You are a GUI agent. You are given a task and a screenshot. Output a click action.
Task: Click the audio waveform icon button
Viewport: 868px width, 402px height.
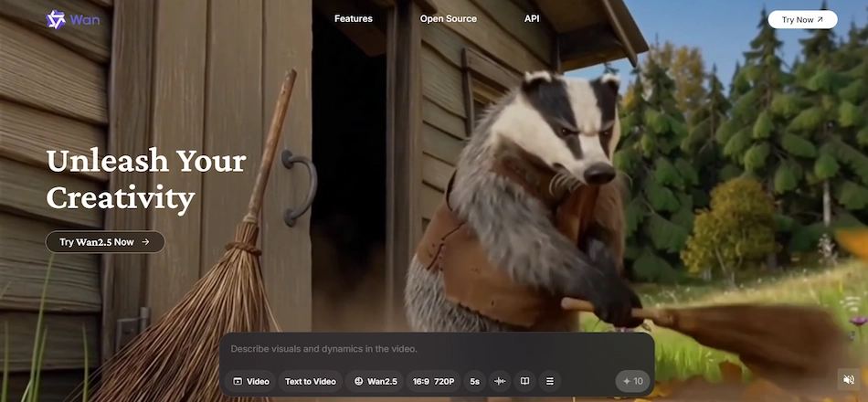500,381
